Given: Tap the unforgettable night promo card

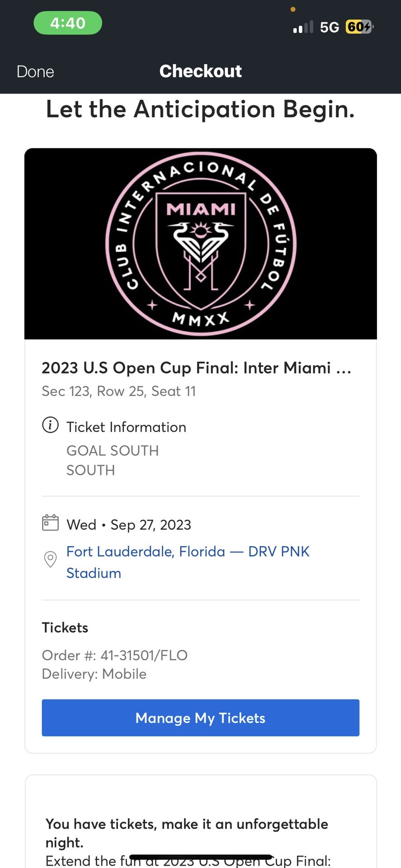Looking at the screenshot, I should pos(200,833).
